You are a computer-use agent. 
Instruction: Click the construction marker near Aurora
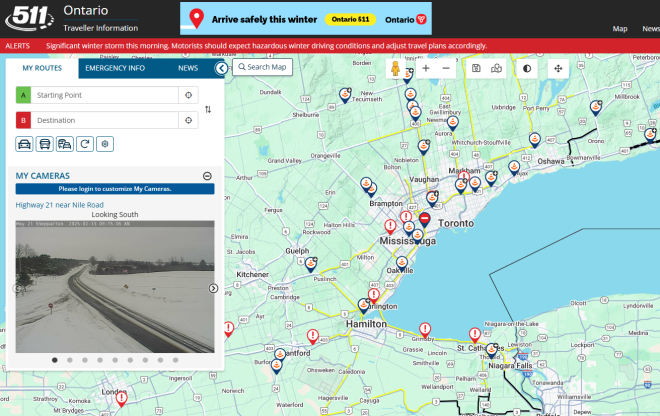[x=452, y=123]
